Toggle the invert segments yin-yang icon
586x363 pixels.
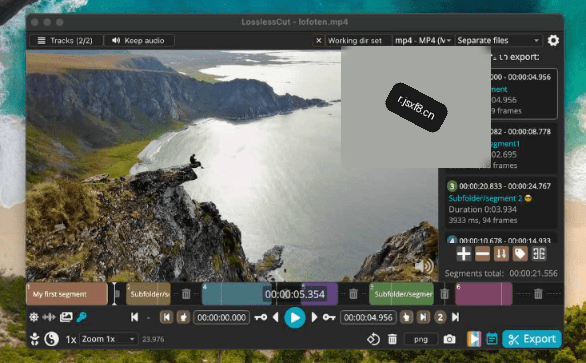(x=51, y=339)
